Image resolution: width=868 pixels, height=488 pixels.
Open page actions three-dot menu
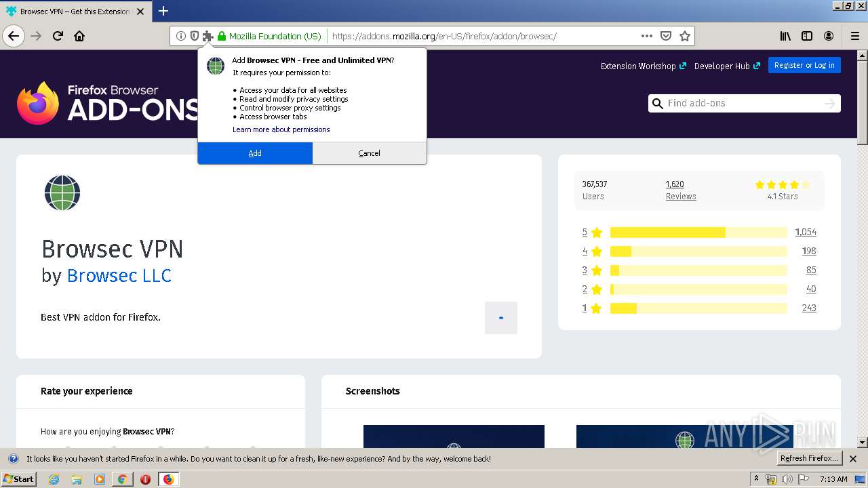click(646, 36)
